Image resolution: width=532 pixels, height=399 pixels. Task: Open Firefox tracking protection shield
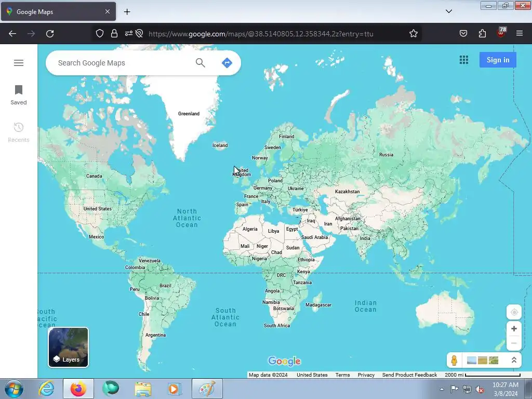[x=99, y=34]
